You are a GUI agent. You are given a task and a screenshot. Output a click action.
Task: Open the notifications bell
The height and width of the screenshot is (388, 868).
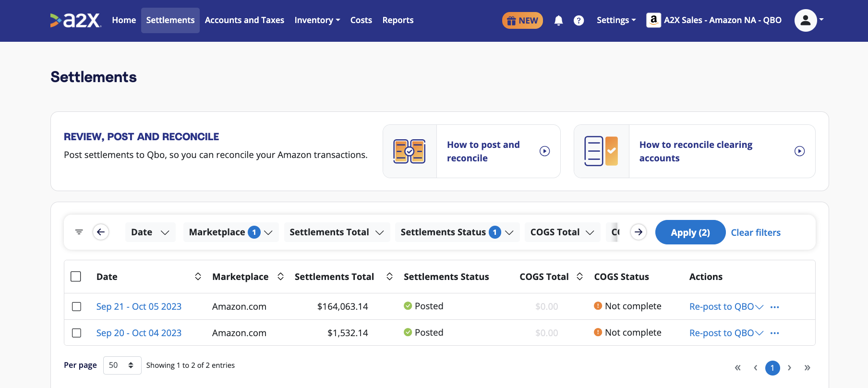[558, 21]
